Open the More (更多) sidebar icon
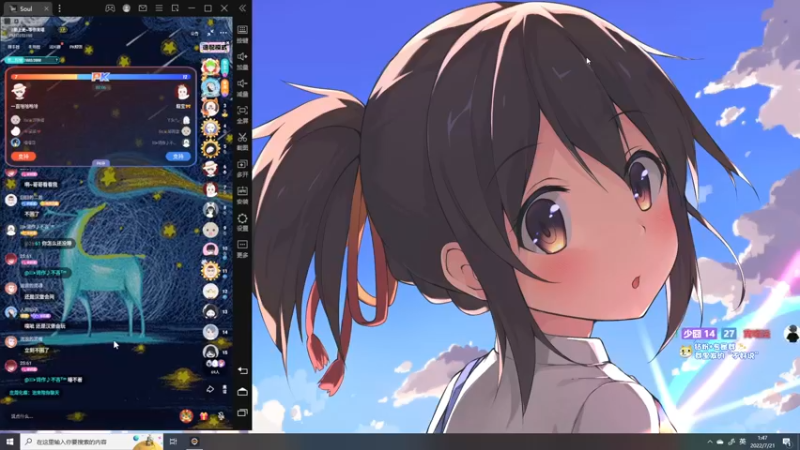Image resolution: width=800 pixels, height=450 pixels. click(x=242, y=249)
